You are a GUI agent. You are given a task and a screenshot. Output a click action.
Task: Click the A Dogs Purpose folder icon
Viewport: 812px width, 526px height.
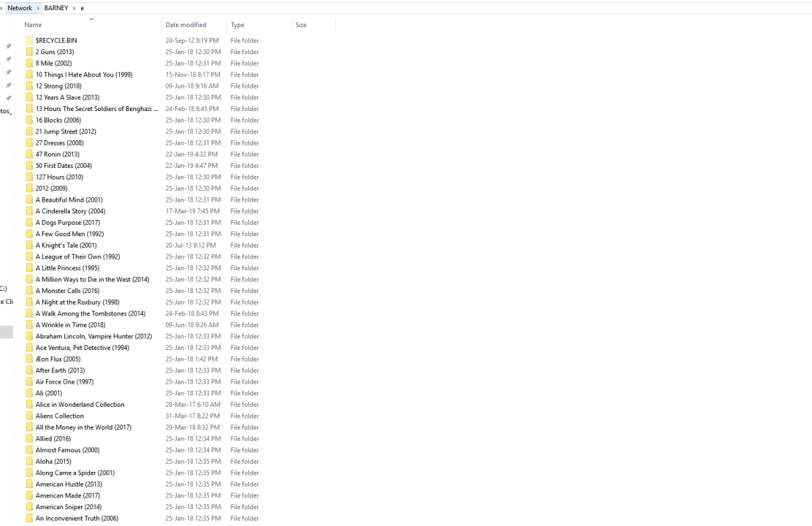pyautogui.click(x=29, y=223)
